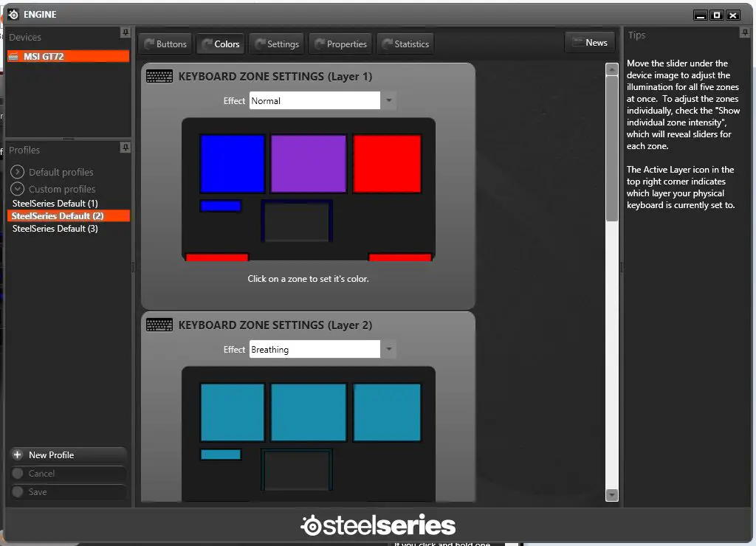Select SteelSeries Default (1) profile

[x=55, y=204]
